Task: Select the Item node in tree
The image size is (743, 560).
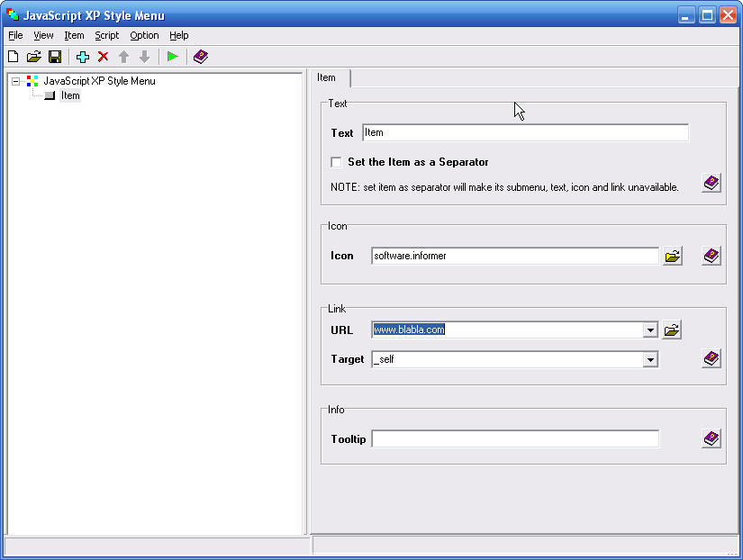Action: [70, 95]
